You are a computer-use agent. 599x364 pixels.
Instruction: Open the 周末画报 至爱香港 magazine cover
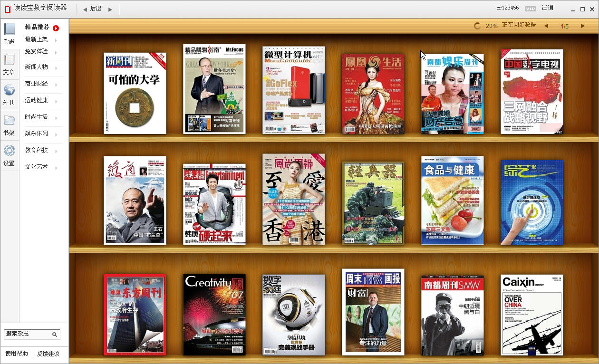(294, 199)
